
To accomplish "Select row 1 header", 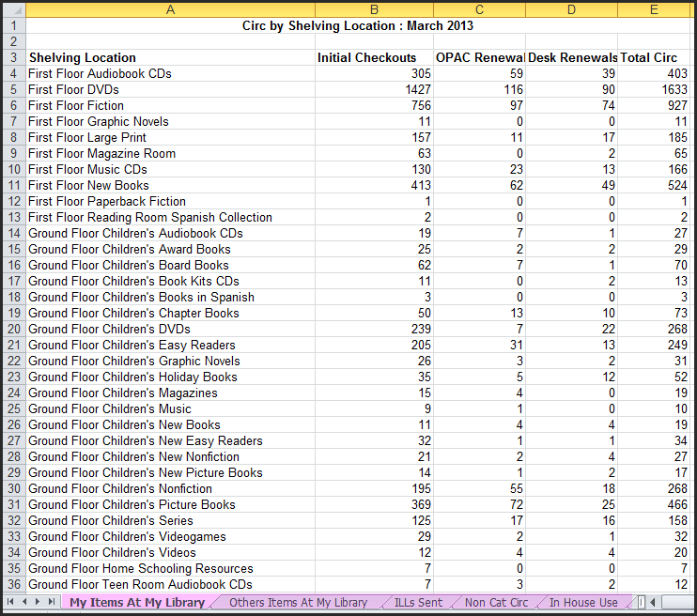I will point(14,25).
